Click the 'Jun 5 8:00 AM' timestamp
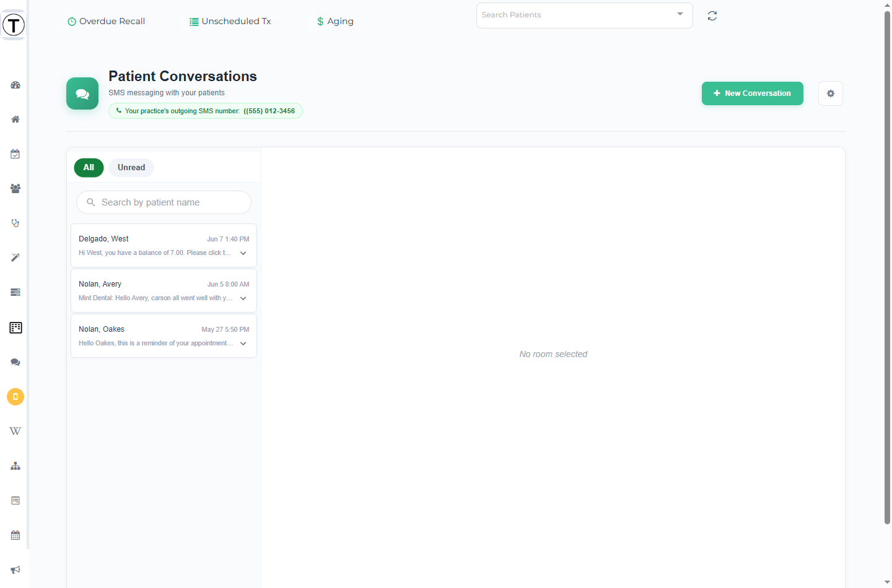This screenshot has width=892, height=588. pyautogui.click(x=228, y=284)
